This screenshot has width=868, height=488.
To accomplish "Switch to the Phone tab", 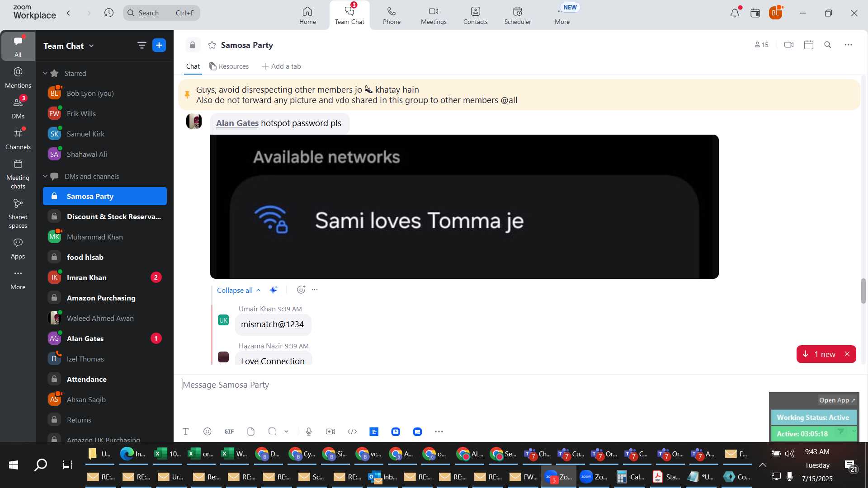I will (x=392, y=15).
